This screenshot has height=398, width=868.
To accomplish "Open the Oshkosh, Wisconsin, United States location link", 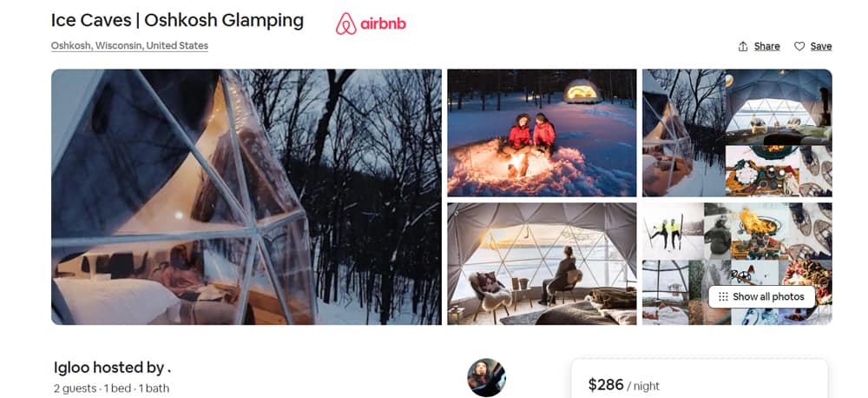I will [129, 45].
